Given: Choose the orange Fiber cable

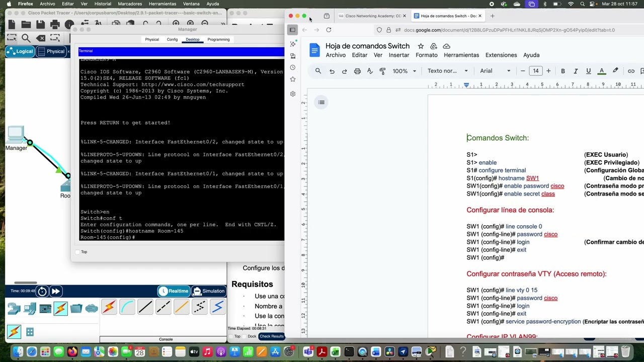Looking at the screenshot, I should pos(182,307).
